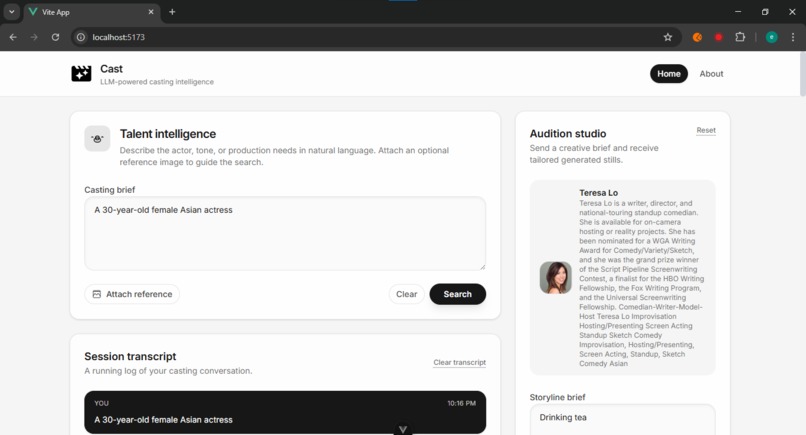Click the page vertical scrollbar thumb

(803, 74)
